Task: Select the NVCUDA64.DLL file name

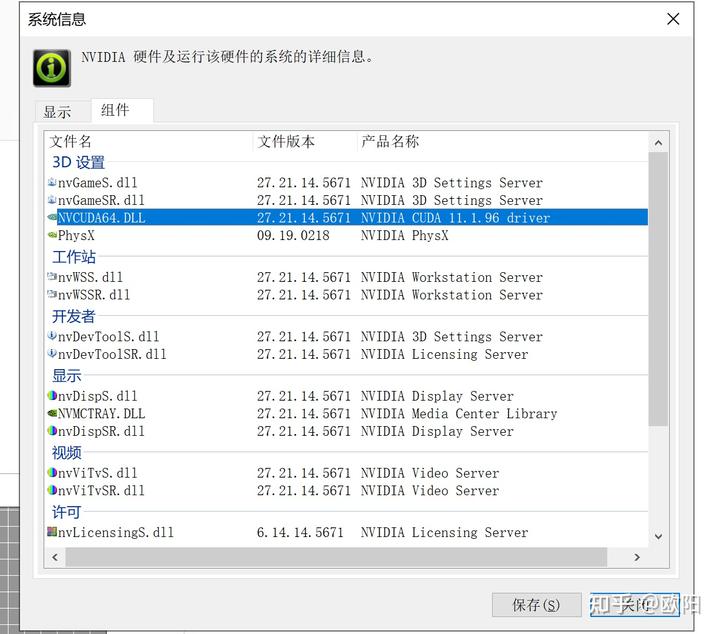Action: pos(101,218)
